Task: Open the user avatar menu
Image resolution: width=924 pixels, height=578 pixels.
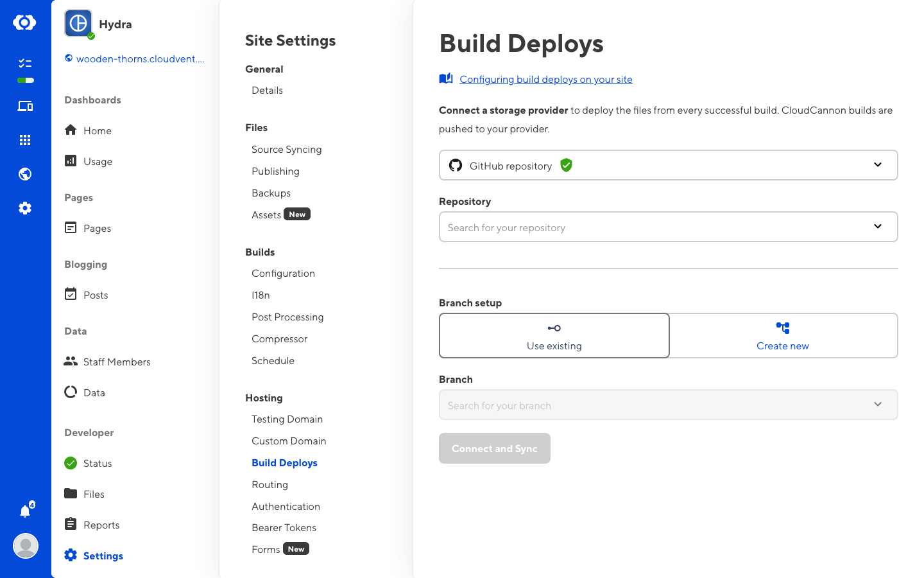Action: click(x=26, y=546)
